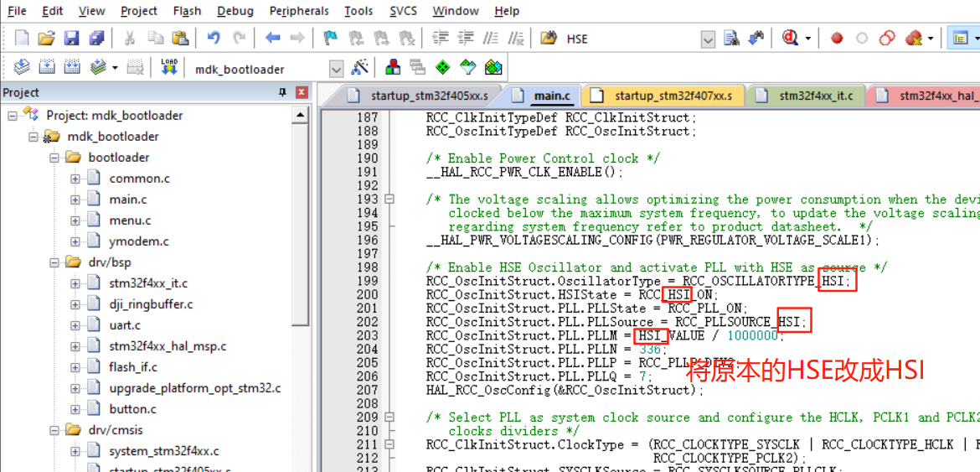Open Options for Target magic wand icon
The height and width of the screenshot is (472, 980).
click(360, 68)
